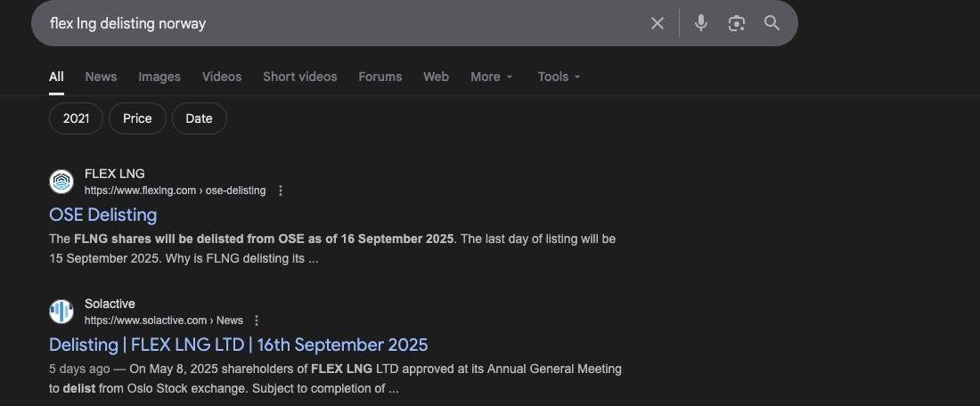The width and height of the screenshot is (980, 406).
Task: Clear the search query with X icon
Action: point(657,23)
